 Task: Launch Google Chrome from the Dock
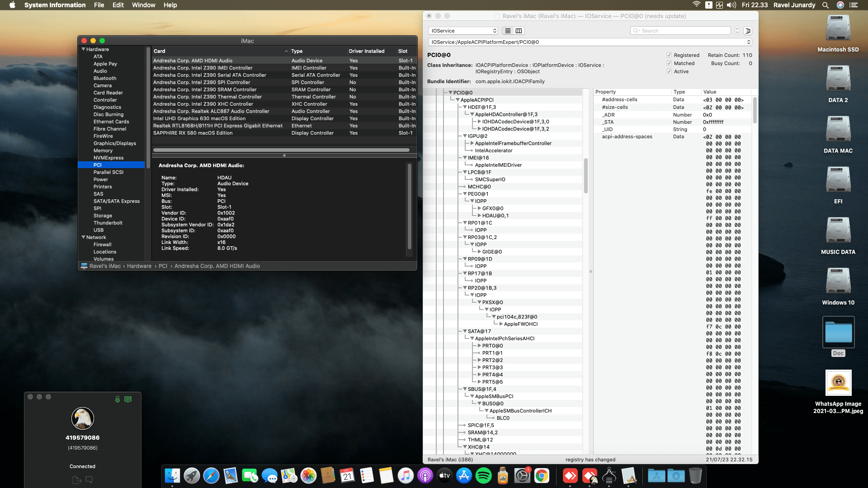[542, 476]
